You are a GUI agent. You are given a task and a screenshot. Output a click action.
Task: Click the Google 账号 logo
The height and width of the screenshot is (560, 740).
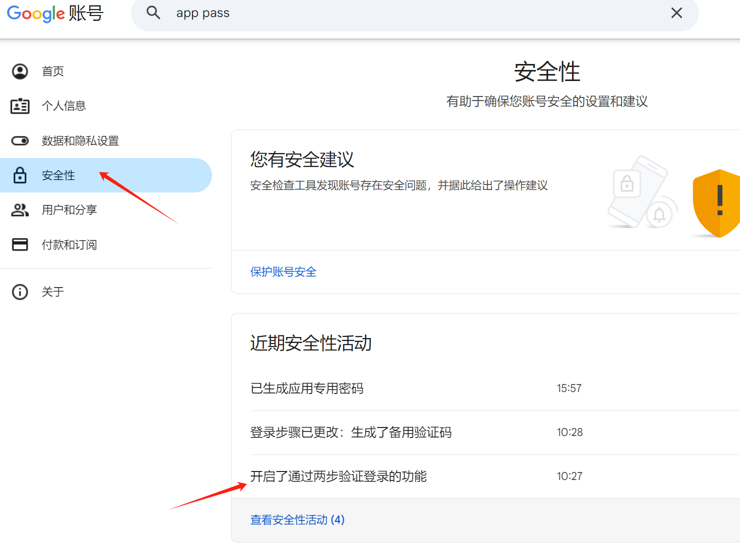pos(55,13)
